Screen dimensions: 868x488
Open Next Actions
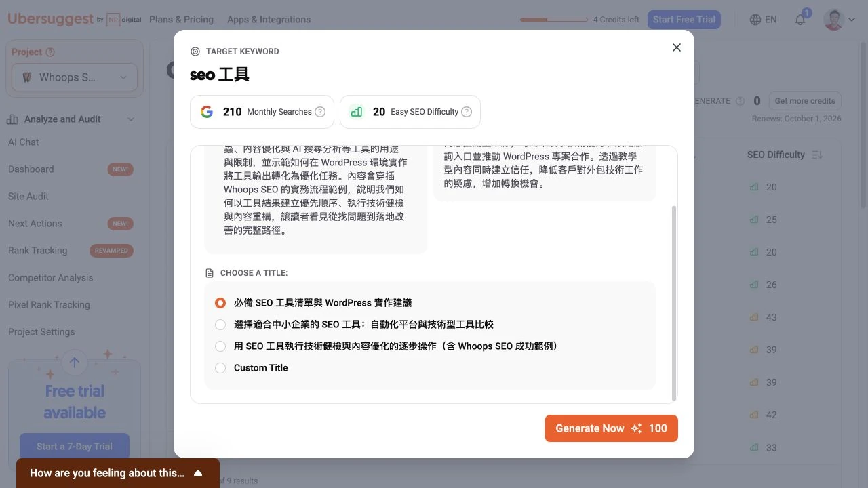point(35,224)
